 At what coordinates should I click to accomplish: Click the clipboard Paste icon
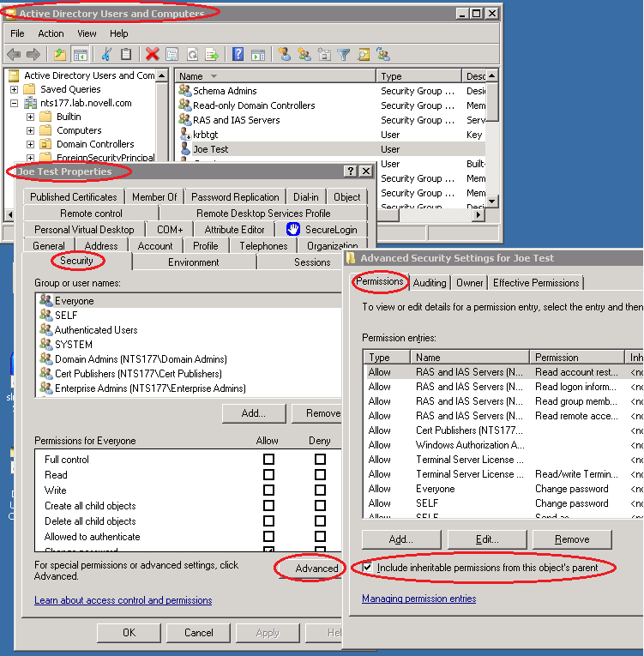(126, 54)
